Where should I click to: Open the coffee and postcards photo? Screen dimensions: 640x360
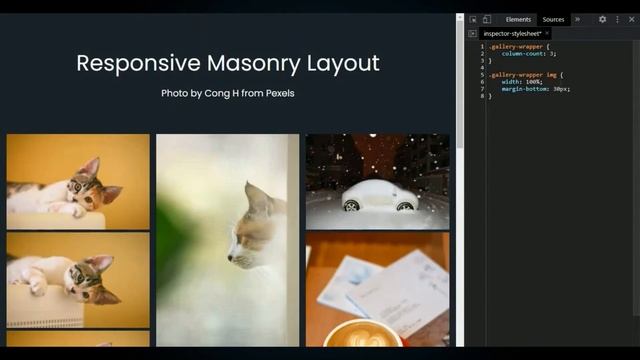(378, 289)
